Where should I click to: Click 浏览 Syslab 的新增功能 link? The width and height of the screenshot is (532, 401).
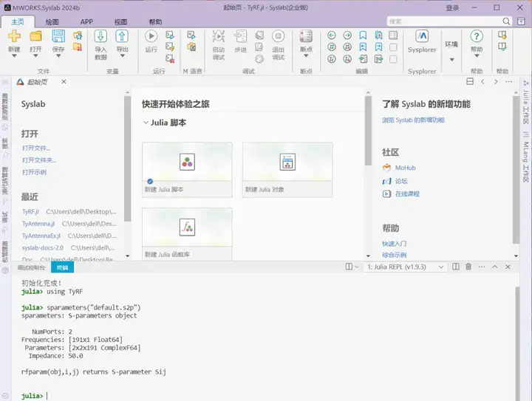point(413,120)
